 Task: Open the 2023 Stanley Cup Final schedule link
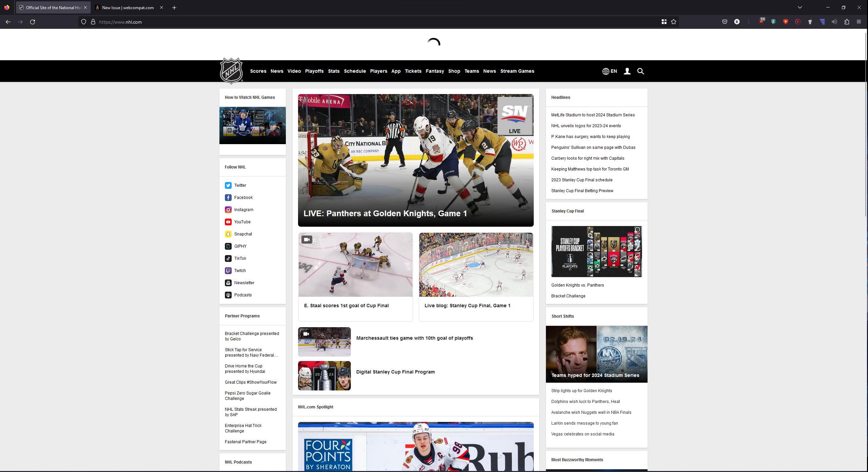581,180
